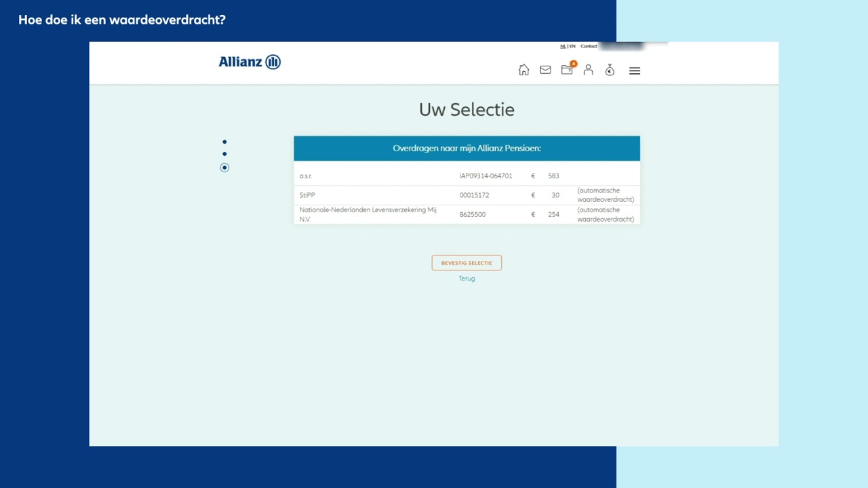Go to the home page icon
The image size is (868, 488).
[x=524, y=70]
